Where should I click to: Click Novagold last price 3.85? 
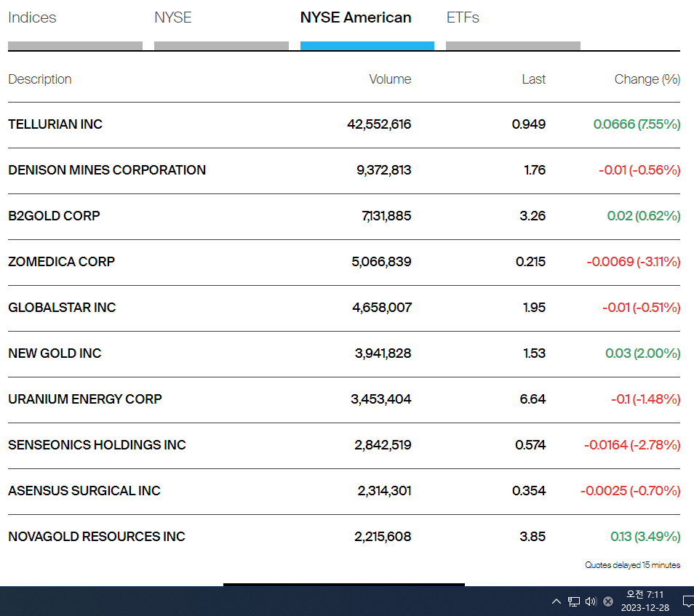tap(533, 537)
